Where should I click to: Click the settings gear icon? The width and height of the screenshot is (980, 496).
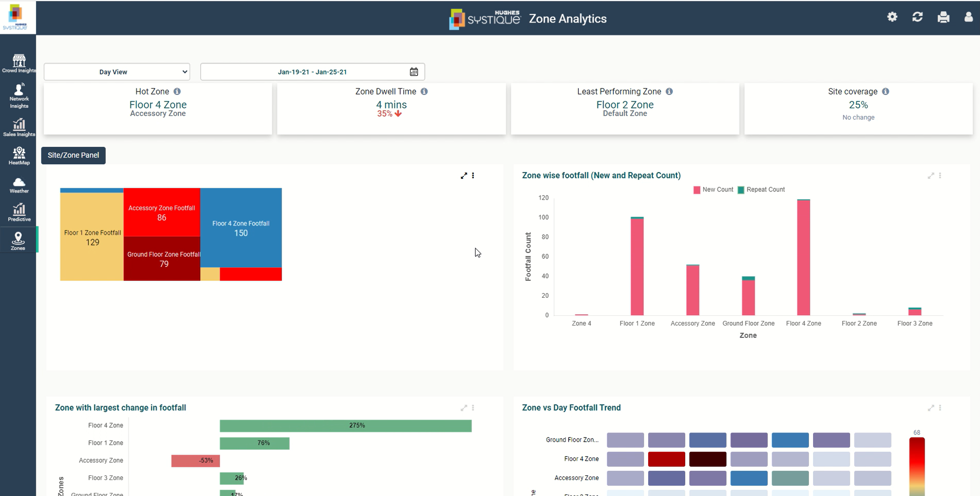pyautogui.click(x=892, y=17)
